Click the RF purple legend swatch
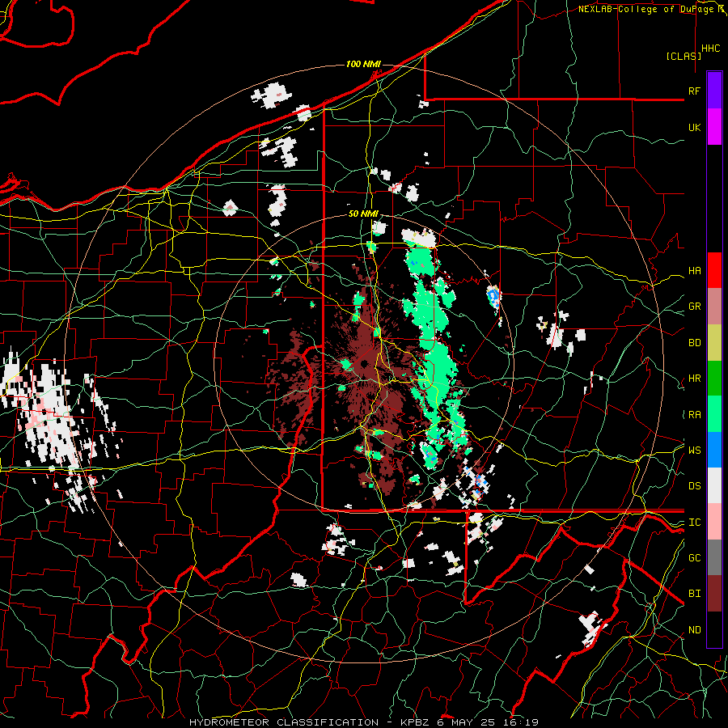The height and width of the screenshot is (728, 728). click(x=714, y=91)
